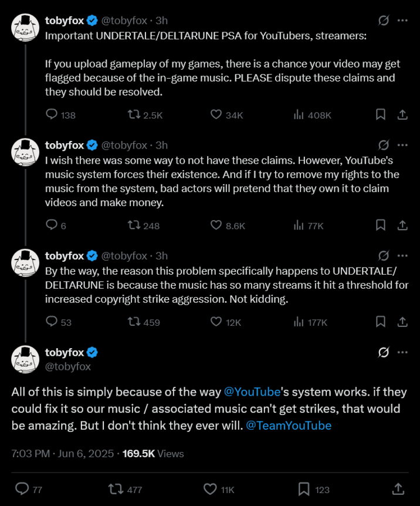
Task: Share the first tweet in the thread
Action: (402, 115)
